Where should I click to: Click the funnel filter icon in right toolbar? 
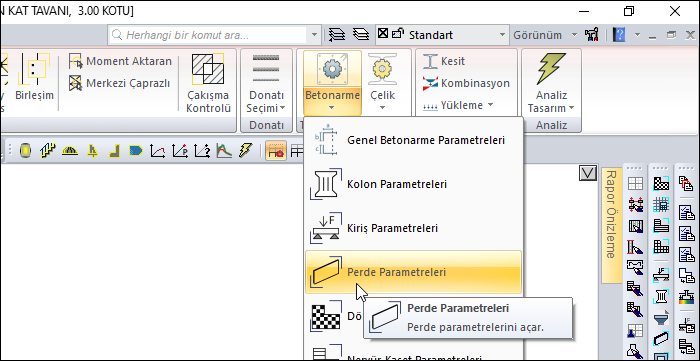(x=661, y=318)
